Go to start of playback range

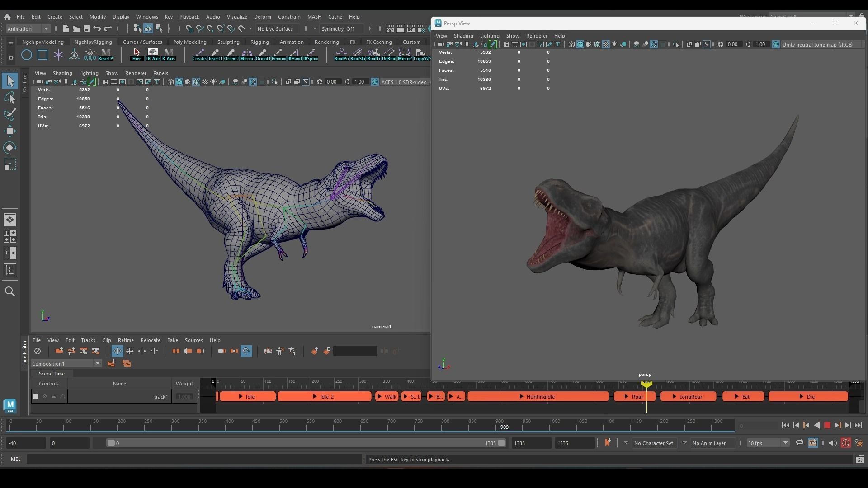[785, 425]
